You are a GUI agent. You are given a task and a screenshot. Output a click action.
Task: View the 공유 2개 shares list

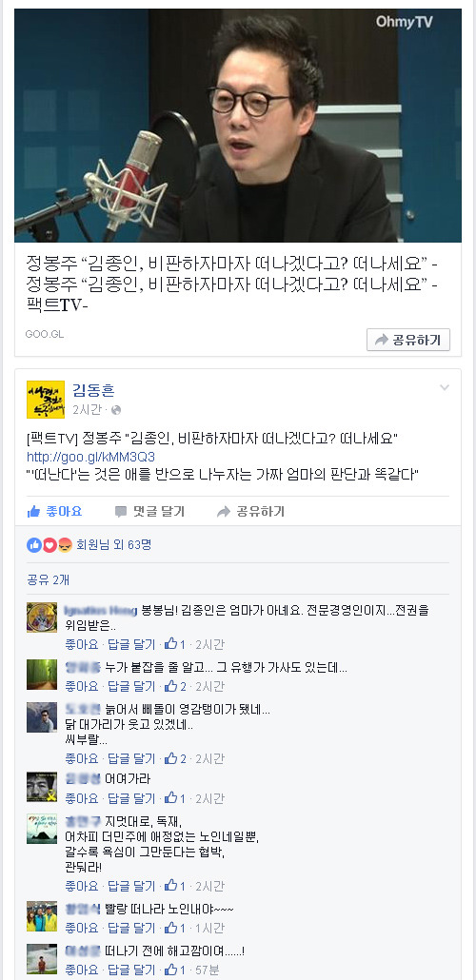[49, 580]
